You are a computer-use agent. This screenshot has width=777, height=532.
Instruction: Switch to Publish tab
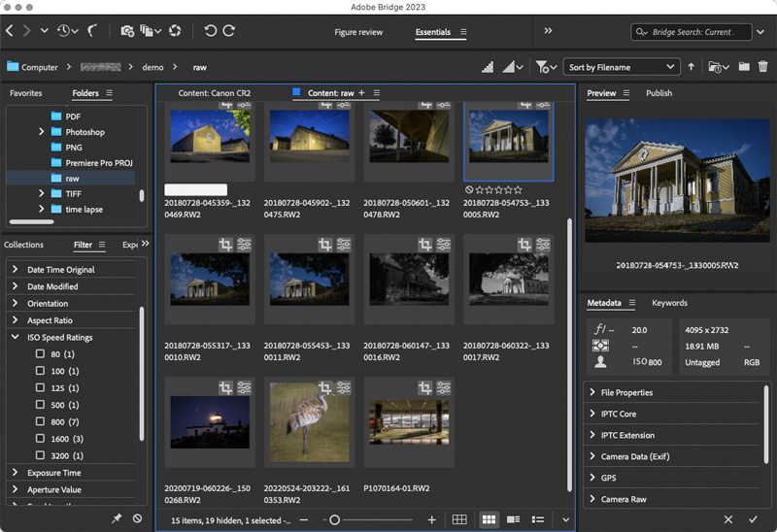[659, 93]
